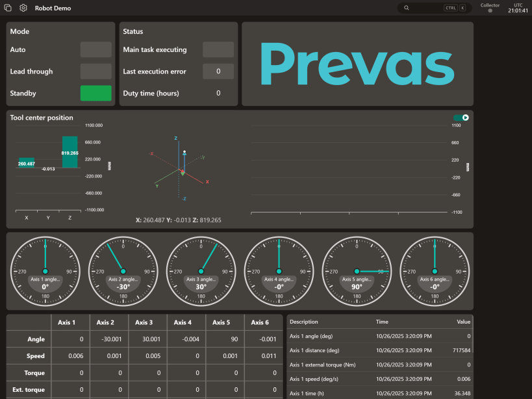This screenshot has height=399, width=532.
Task: Click the Tool center position title
Action: (x=42, y=118)
